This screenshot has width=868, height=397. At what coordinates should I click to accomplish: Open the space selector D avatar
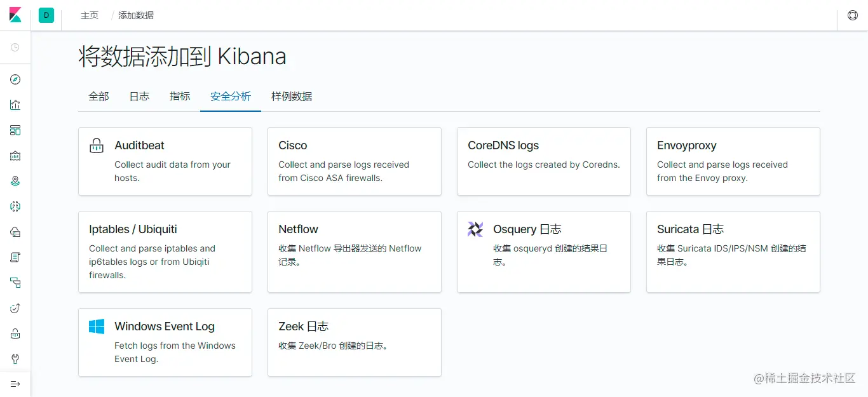tap(46, 15)
